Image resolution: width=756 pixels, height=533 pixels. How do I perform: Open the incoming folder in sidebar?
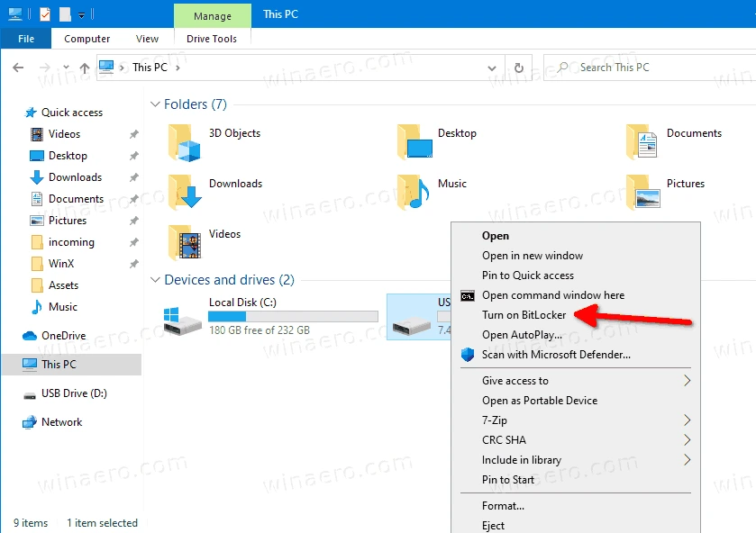pos(71,242)
